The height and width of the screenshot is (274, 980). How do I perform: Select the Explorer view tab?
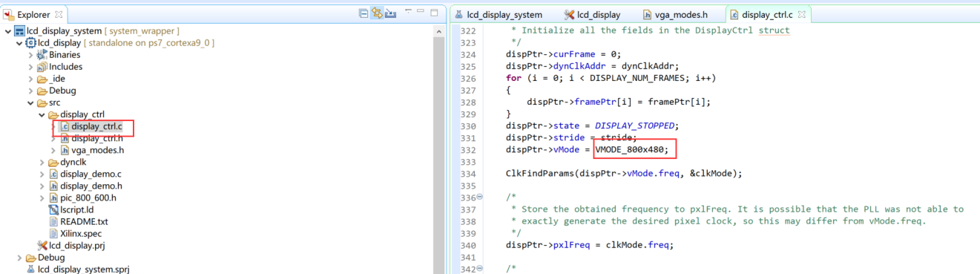point(34,14)
